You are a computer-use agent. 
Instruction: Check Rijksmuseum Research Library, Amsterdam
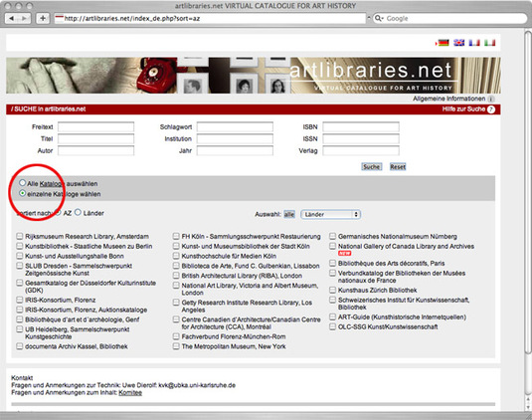tap(20, 236)
